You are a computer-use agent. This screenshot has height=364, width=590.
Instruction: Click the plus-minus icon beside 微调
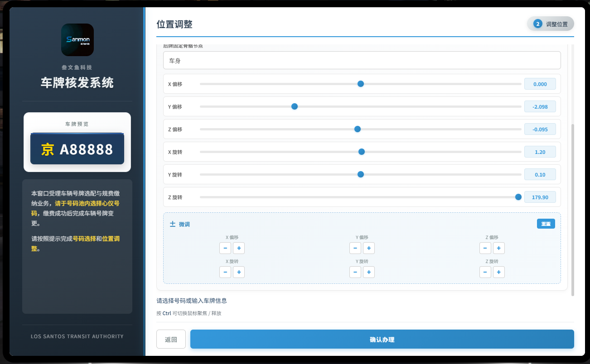(173, 224)
